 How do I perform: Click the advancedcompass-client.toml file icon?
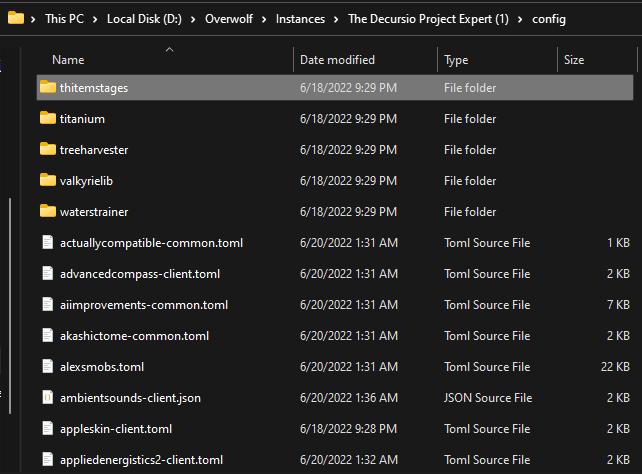(48, 273)
